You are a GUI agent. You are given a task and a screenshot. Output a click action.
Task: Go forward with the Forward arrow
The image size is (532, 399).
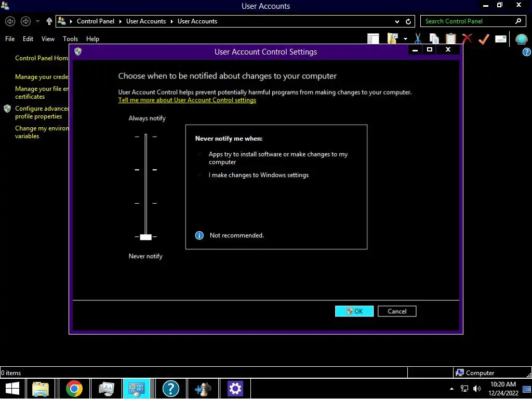(x=25, y=21)
